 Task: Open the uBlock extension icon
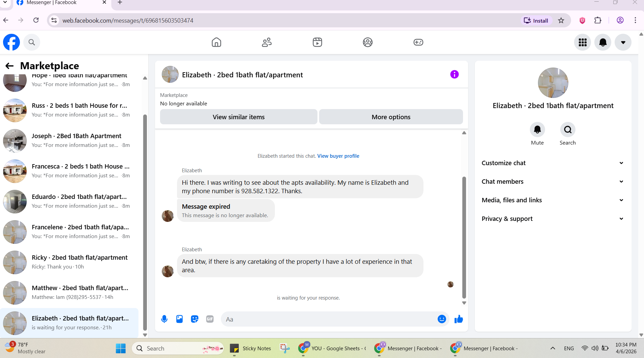coord(582,21)
